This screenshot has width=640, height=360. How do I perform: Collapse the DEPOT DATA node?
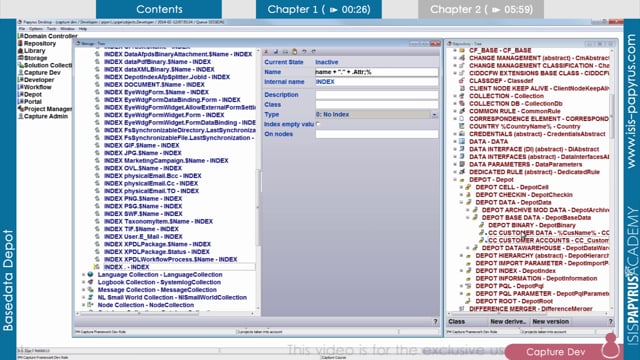tap(462, 202)
